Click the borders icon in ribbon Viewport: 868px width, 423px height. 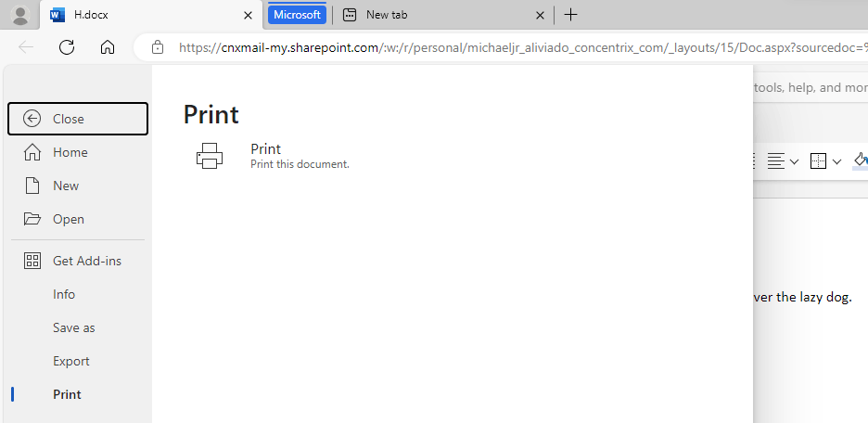[x=818, y=161]
